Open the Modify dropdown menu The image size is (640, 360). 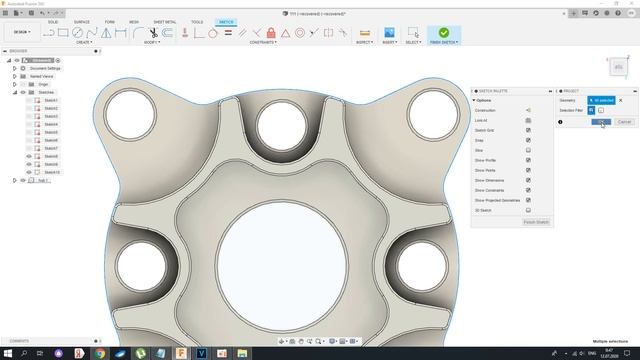[152, 42]
